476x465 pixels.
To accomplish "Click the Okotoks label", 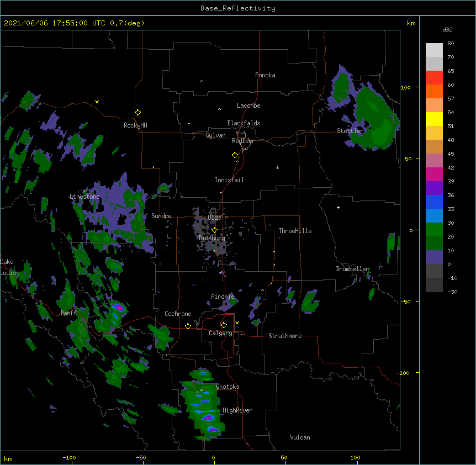I will [228, 387].
